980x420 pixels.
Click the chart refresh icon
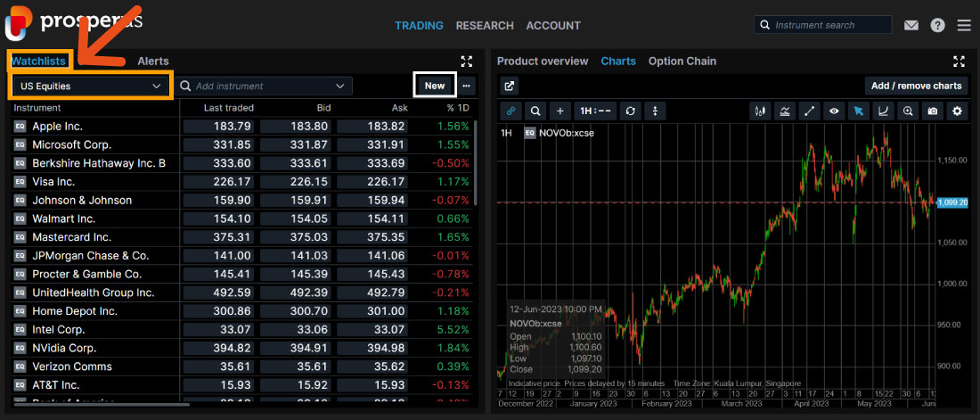click(x=630, y=111)
